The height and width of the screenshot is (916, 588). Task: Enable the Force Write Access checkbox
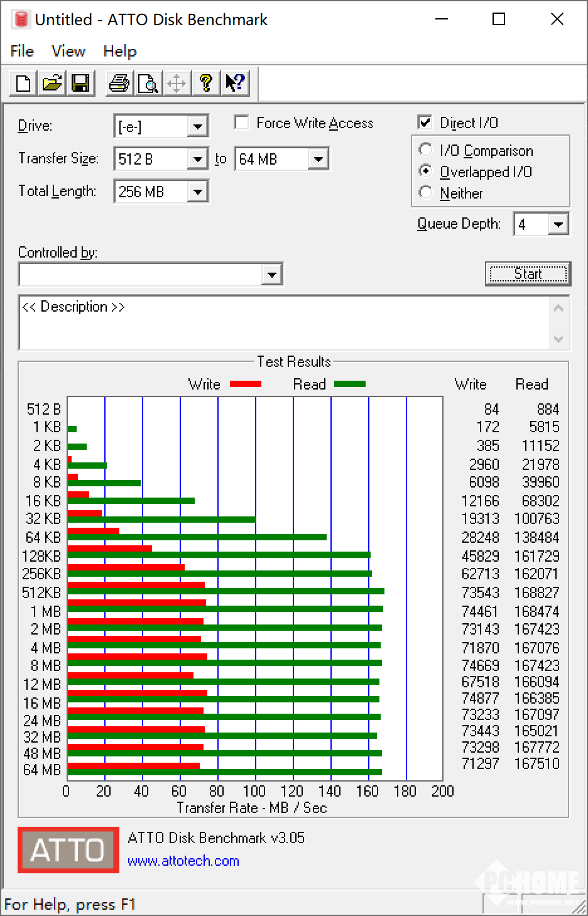pyautogui.click(x=241, y=123)
